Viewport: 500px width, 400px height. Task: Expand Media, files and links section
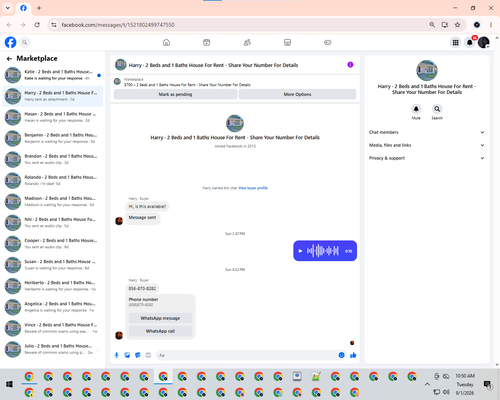pyautogui.click(x=426, y=145)
